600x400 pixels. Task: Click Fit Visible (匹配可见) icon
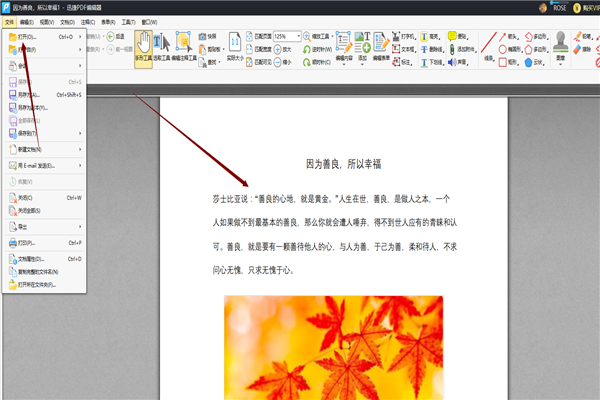[x=249, y=62]
